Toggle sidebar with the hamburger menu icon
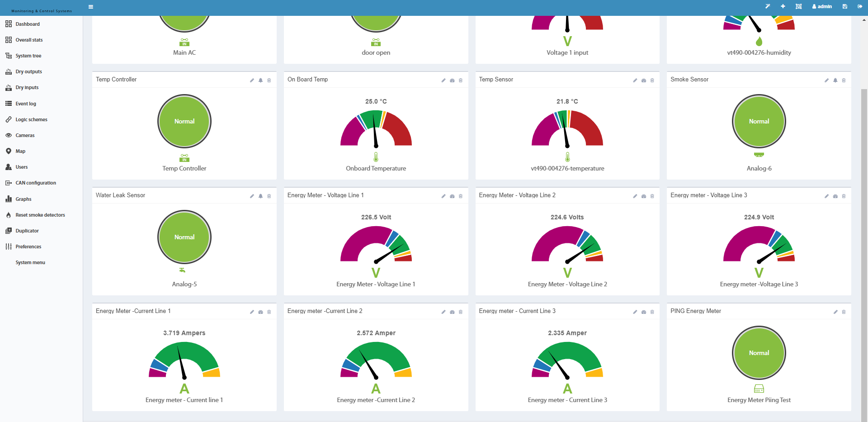This screenshot has width=868, height=422. [91, 7]
